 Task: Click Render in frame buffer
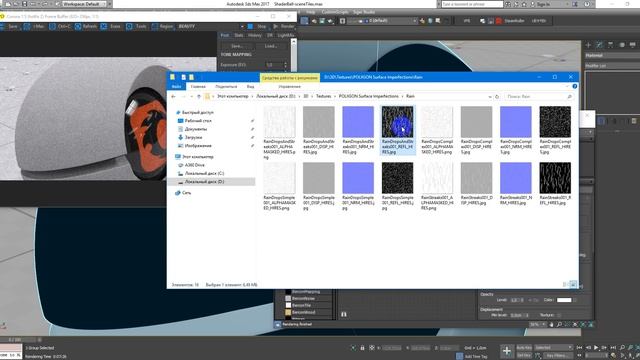click(284, 27)
